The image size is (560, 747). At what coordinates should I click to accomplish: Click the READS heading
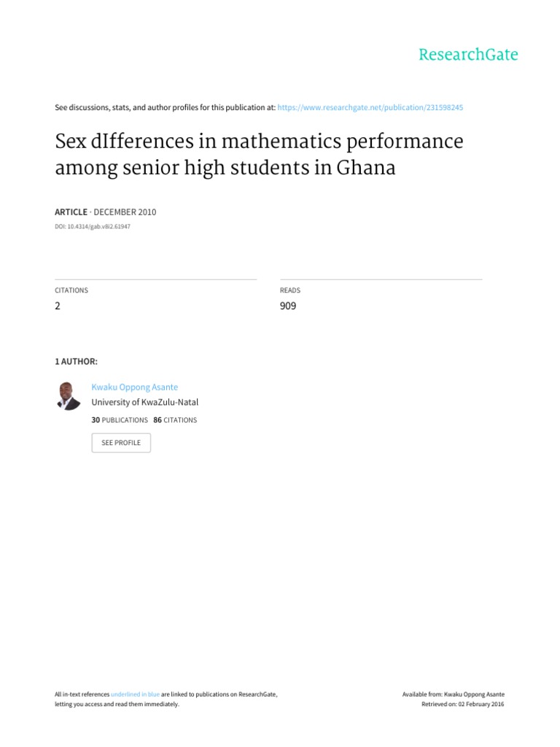click(x=290, y=290)
